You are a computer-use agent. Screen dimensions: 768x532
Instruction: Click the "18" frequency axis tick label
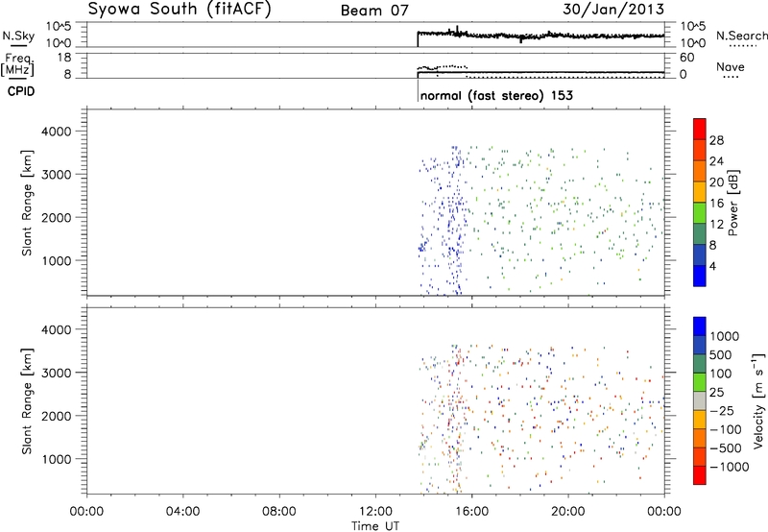coord(64,58)
